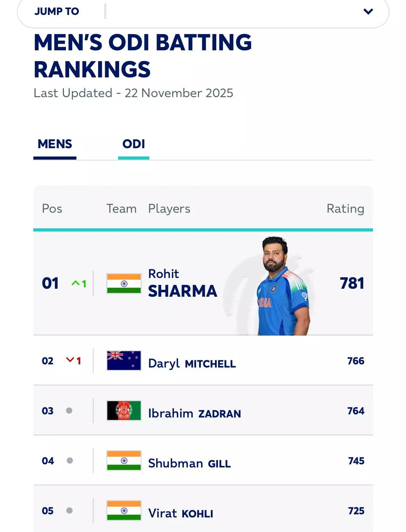Select the ODI tab

[x=134, y=144]
